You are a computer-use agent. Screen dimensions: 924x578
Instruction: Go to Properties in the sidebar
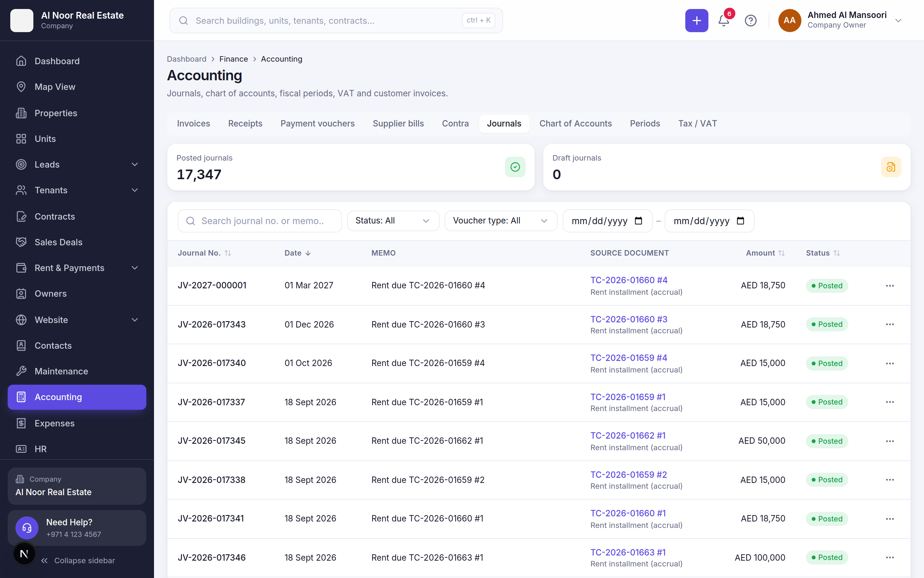pyautogui.click(x=77, y=113)
